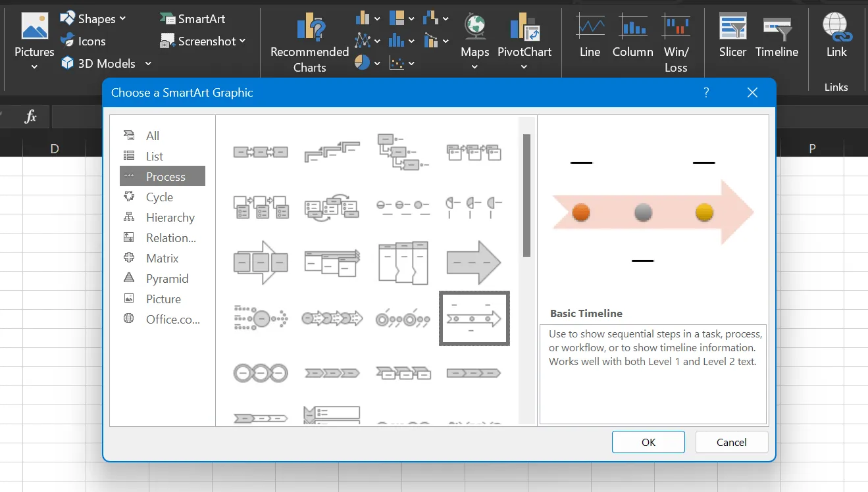Choose the Win/Loss sparkline icon
The width and height of the screenshot is (868, 492).
coord(676,43)
